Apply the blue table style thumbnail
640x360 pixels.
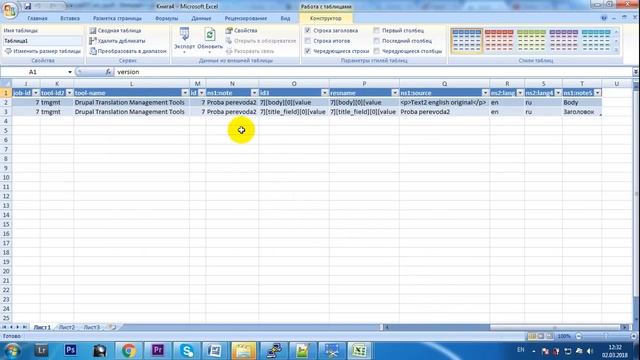pyautogui.click(x=467, y=41)
